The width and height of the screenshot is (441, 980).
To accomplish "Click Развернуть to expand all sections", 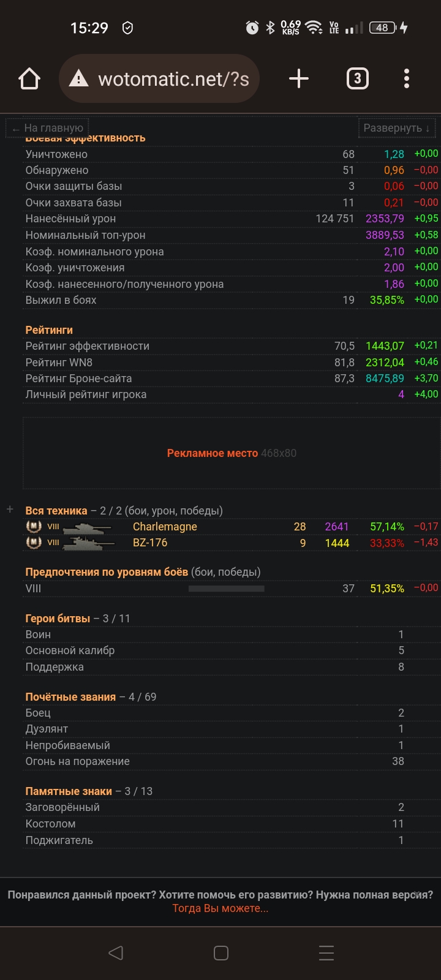I will 396,128.
